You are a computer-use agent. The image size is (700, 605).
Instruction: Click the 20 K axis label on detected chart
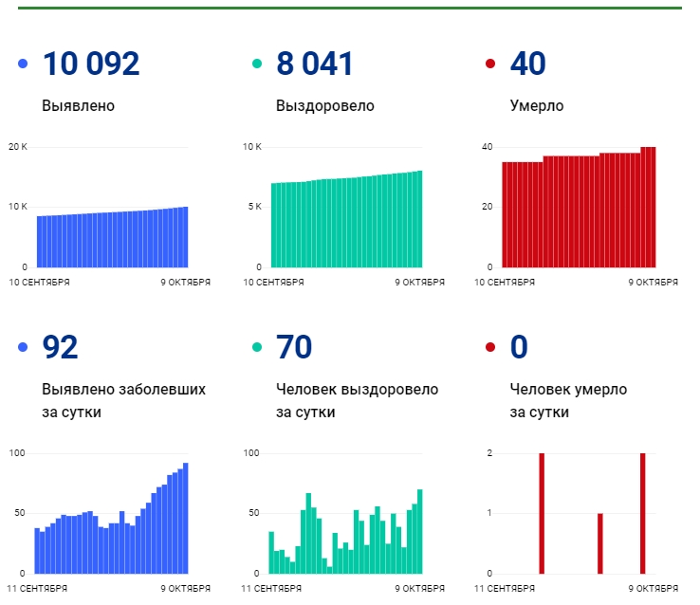(18, 147)
